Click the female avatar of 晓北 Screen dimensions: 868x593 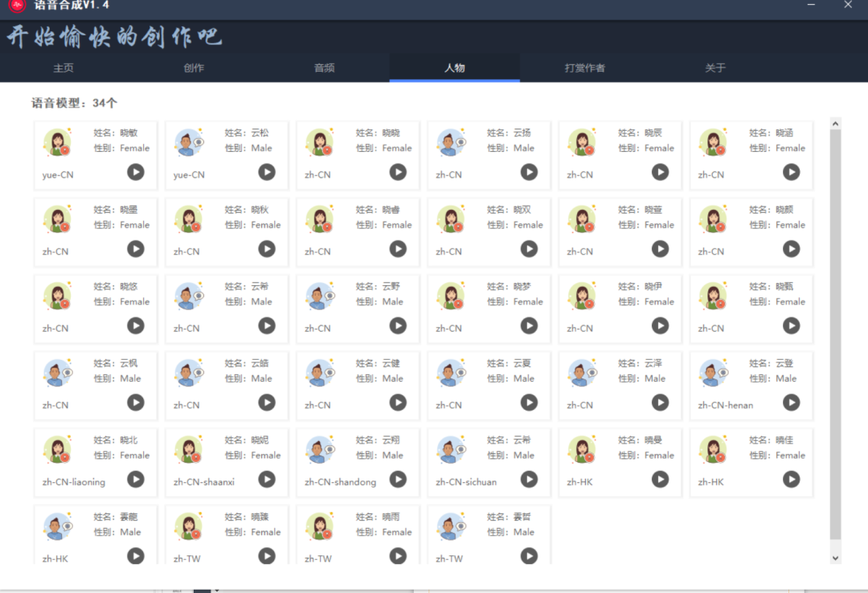pos(58,450)
